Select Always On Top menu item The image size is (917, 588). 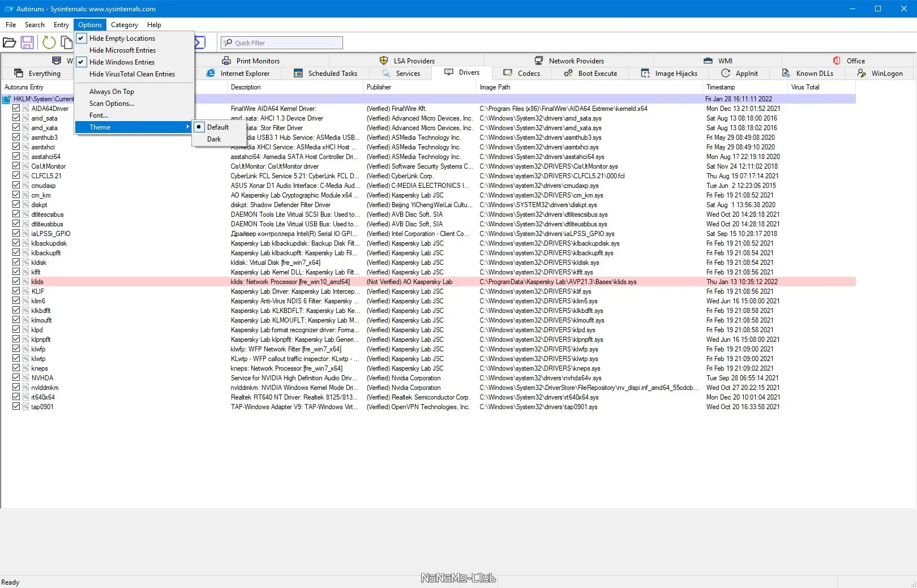(x=134, y=92)
